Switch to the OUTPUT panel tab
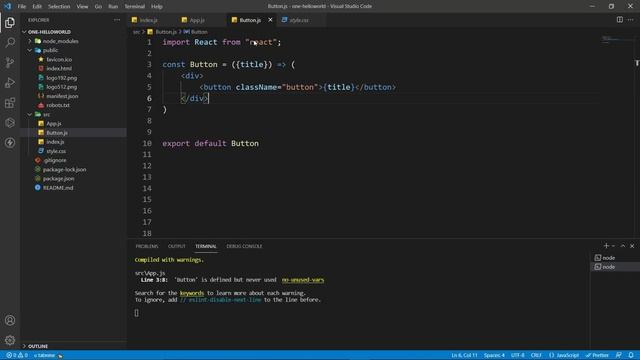This screenshot has height=360, width=640. click(177, 246)
